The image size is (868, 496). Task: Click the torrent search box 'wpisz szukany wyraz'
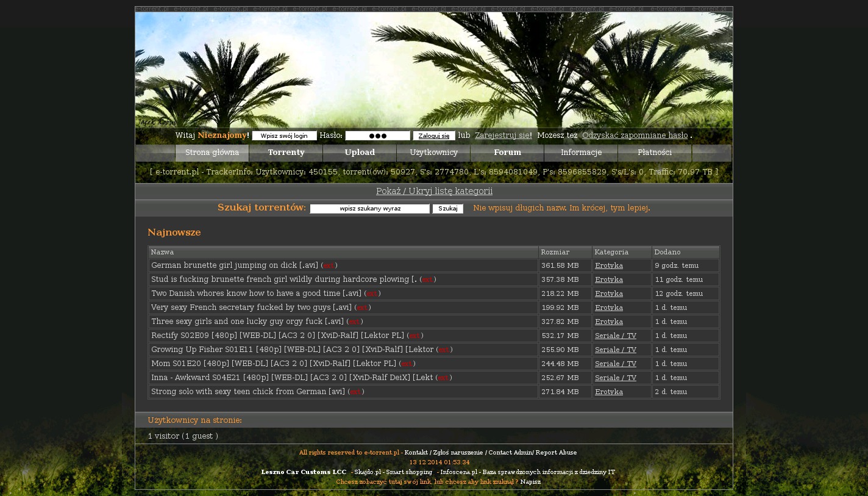click(370, 209)
